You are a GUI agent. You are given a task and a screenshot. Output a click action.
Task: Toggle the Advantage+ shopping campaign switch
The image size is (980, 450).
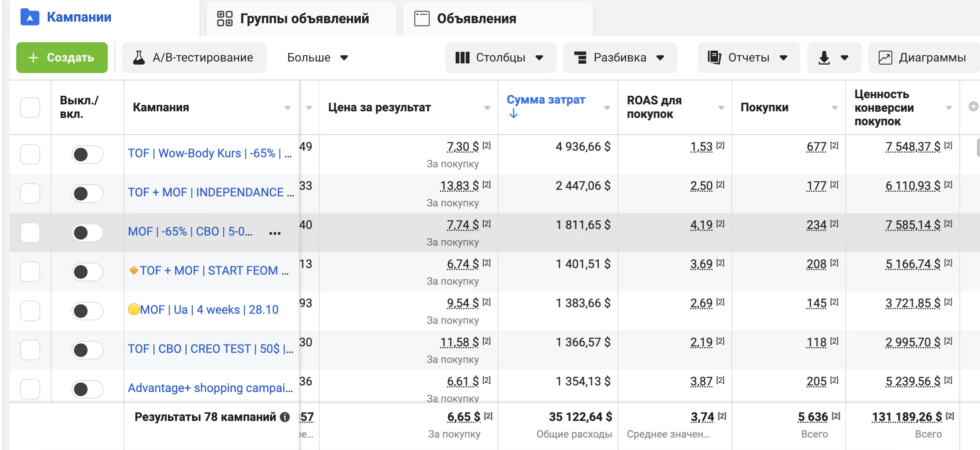tap(87, 389)
